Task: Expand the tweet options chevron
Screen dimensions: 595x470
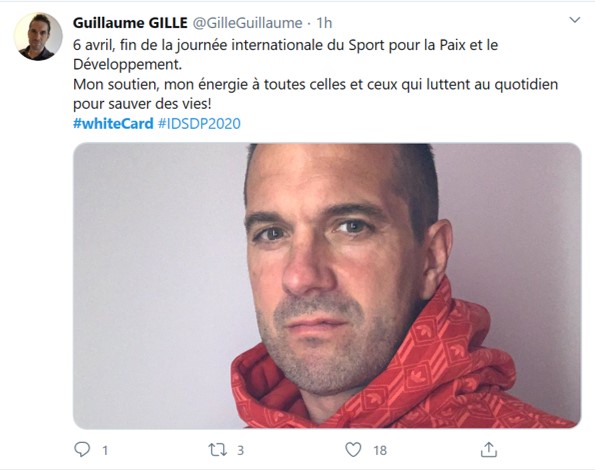Action: pos(575,20)
